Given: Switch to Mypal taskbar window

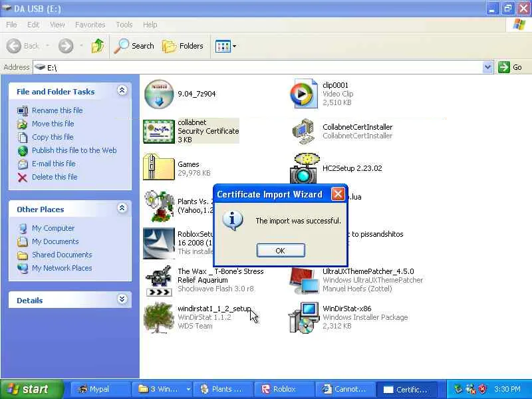Looking at the screenshot, I should 100,389.
